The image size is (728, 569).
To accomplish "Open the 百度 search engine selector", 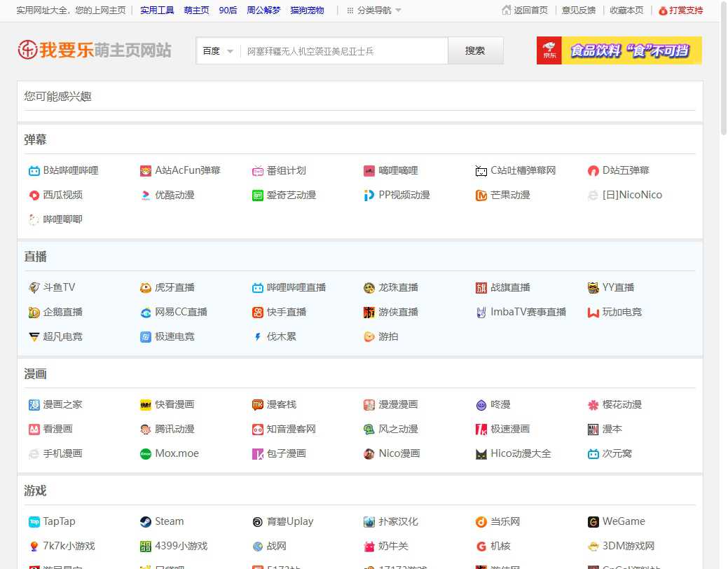I will click(217, 50).
